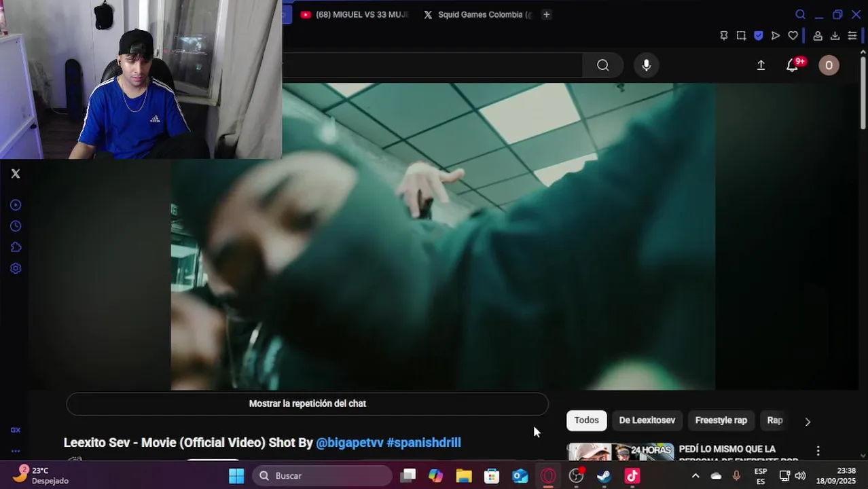Open Settings gear in Opera sidebar
This screenshot has height=489, width=868.
pyautogui.click(x=16, y=268)
